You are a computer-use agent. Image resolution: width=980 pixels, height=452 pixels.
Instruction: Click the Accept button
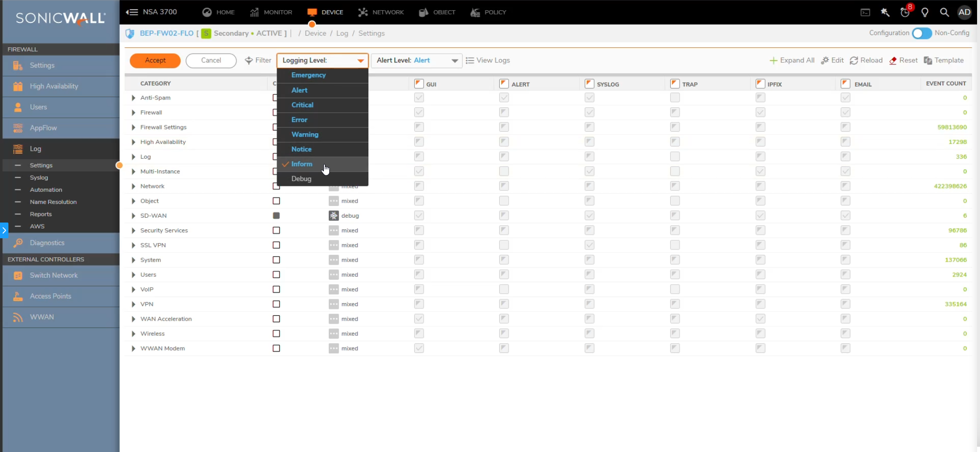[x=155, y=61]
